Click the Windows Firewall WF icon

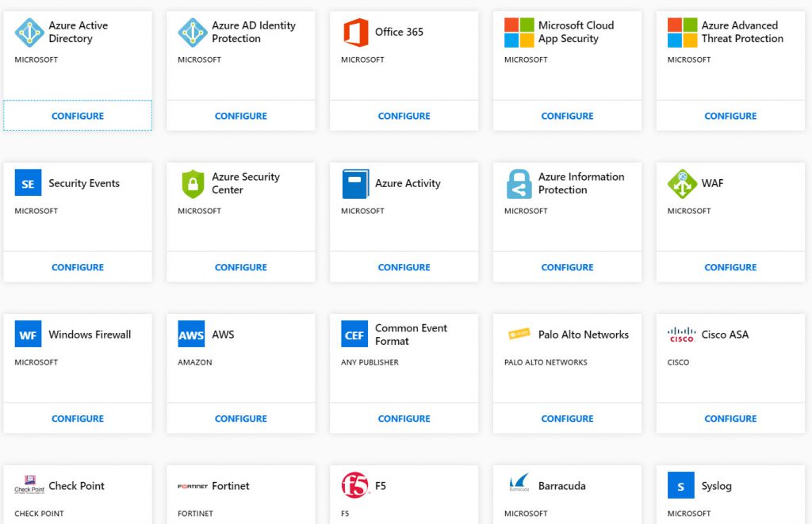[x=28, y=334]
